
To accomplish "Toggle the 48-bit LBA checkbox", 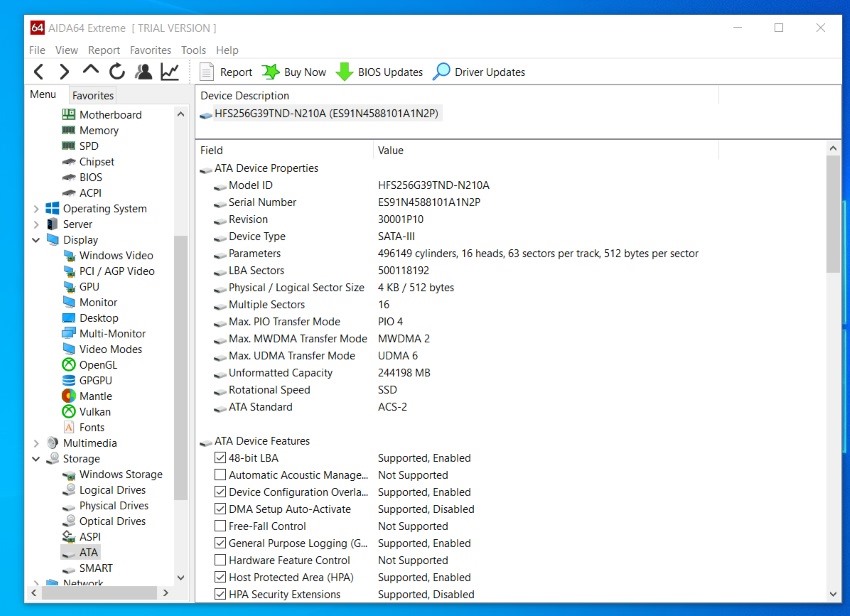I will 220,458.
